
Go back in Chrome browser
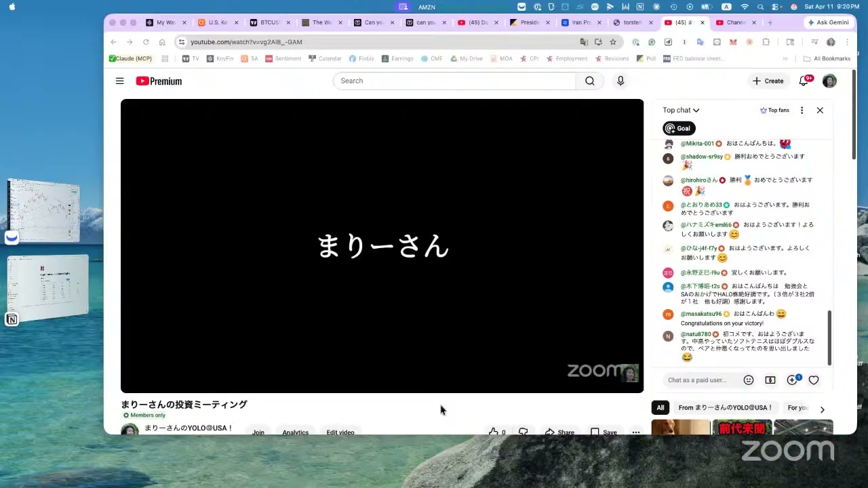[113, 42]
